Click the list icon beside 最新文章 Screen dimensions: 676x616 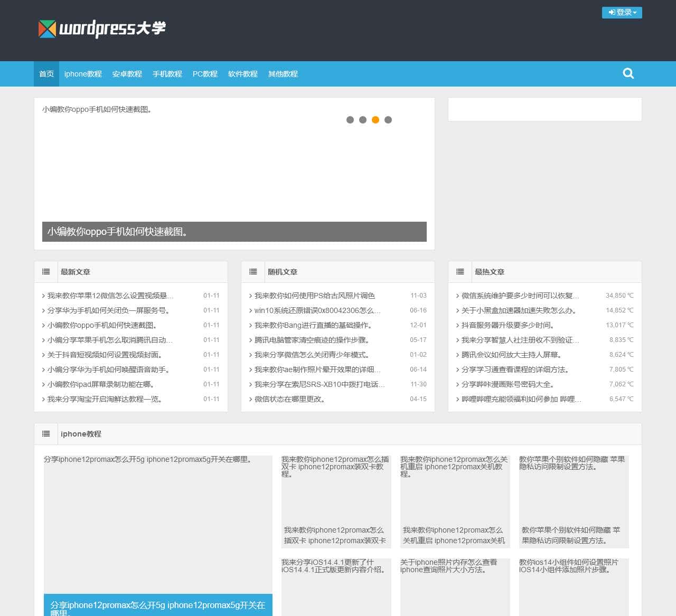(46, 271)
